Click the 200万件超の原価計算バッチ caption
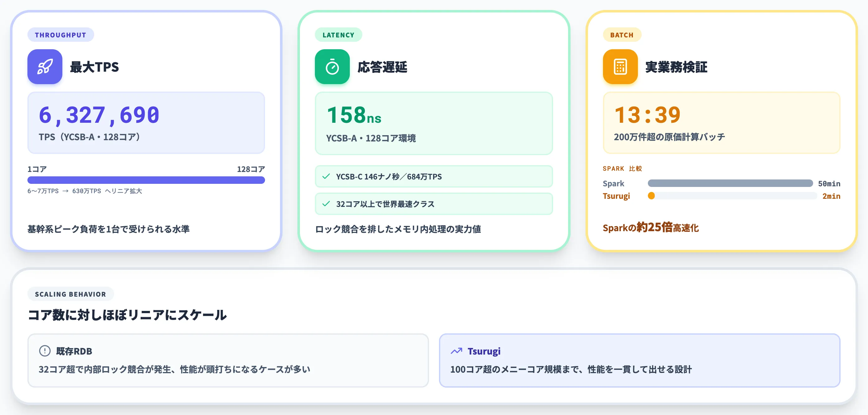Viewport: 868px width, 415px height. coord(669,137)
